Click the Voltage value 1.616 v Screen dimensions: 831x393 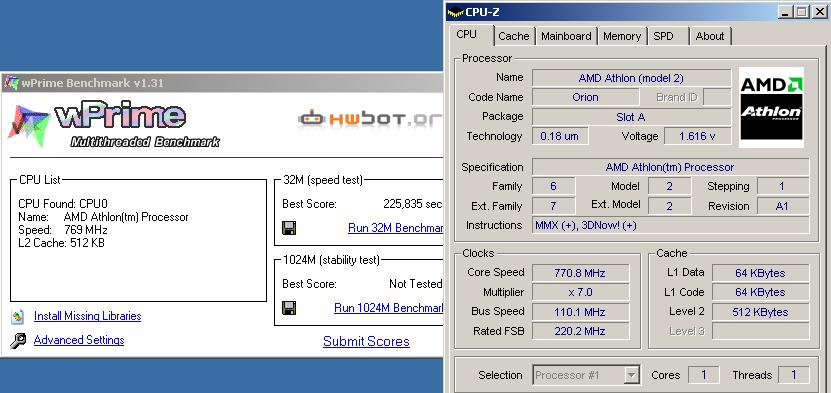coord(697,137)
